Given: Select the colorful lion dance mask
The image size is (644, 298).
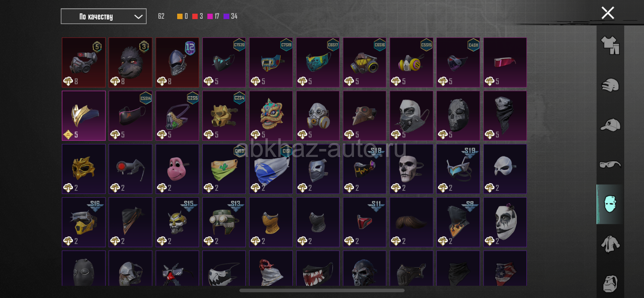Looking at the screenshot, I should [x=271, y=116].
